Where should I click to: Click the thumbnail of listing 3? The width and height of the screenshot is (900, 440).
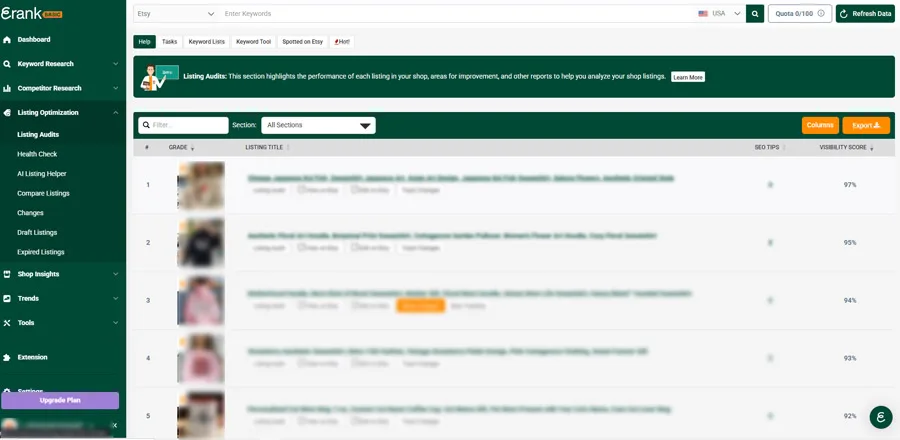coord(201,301)
